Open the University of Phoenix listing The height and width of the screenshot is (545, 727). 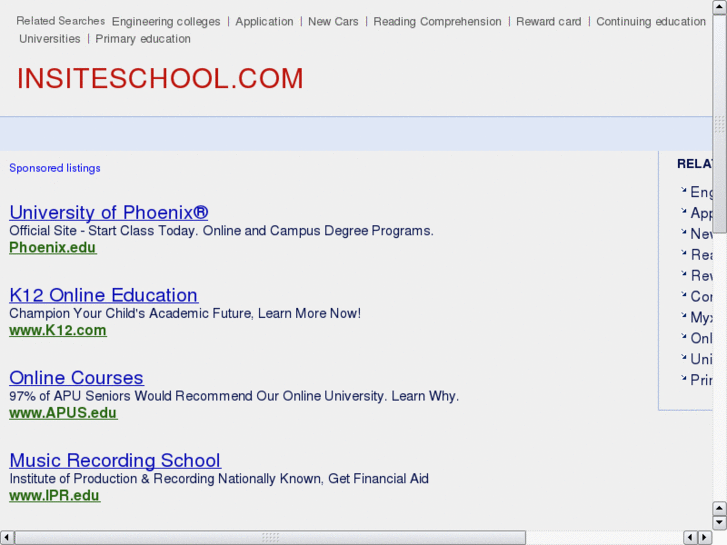coord(109,212)
